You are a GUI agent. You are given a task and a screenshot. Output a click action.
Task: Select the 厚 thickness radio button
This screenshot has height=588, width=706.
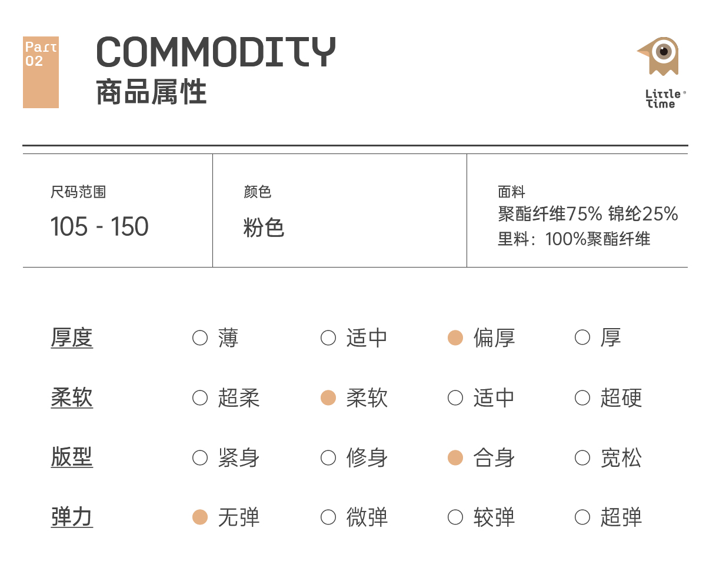(x=582, y=338)
